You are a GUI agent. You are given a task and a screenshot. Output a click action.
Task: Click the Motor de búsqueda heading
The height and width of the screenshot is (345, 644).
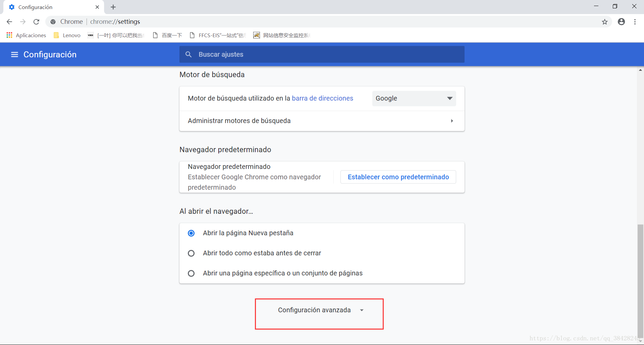click(x=212, y=75)
